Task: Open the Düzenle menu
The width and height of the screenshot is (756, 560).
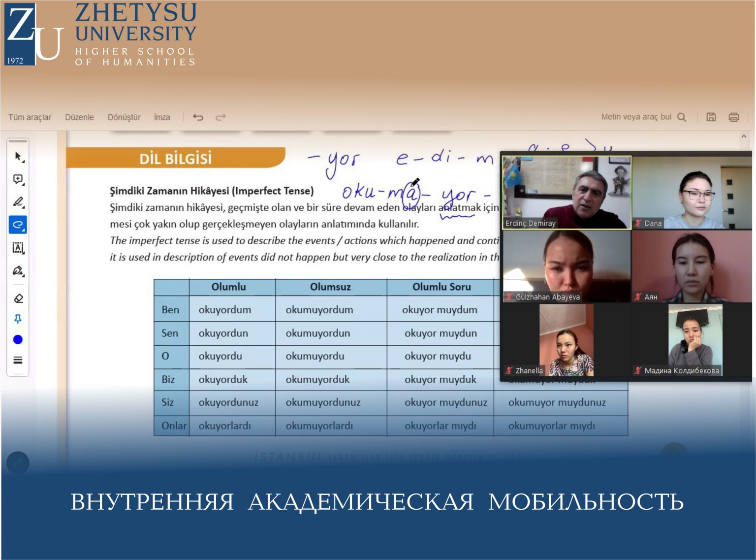Action: 79,117
